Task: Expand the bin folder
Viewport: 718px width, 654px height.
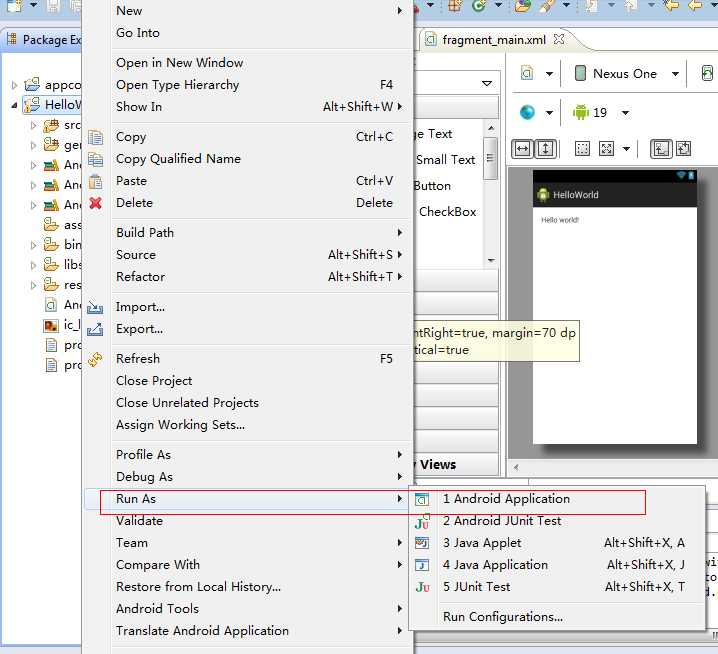Action: pos(33,245)
